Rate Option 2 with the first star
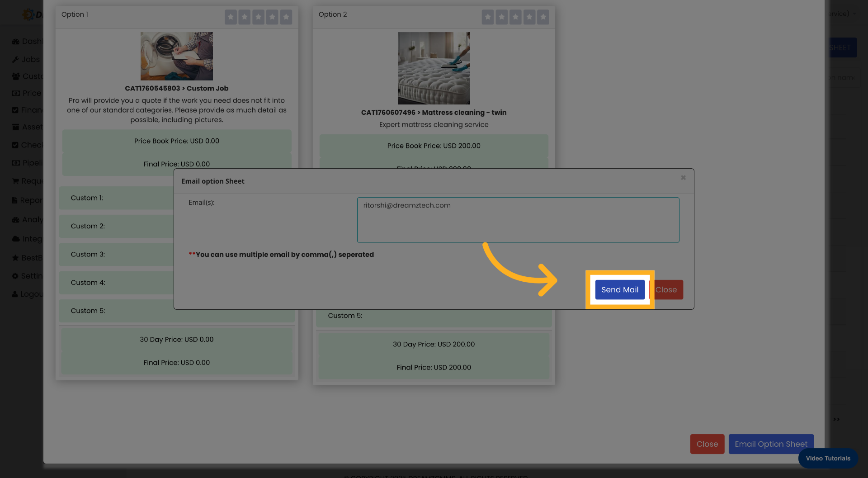 click(488, 17)
